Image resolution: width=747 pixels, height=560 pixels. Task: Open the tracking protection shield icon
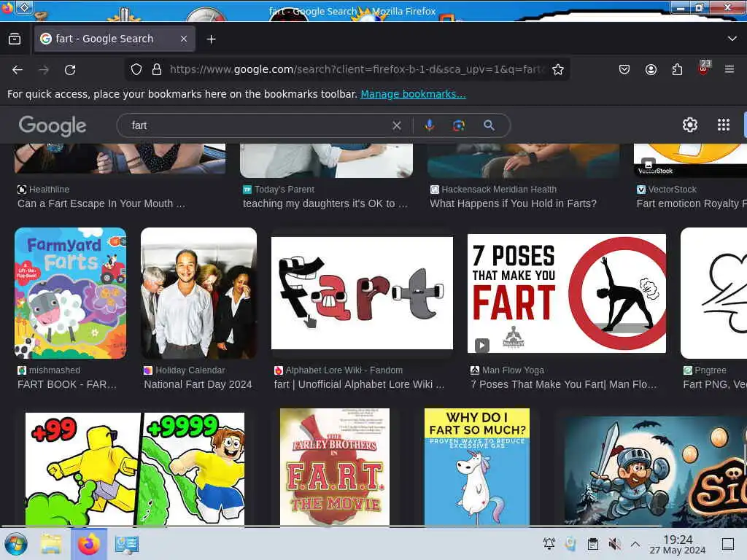coord(136,69)
